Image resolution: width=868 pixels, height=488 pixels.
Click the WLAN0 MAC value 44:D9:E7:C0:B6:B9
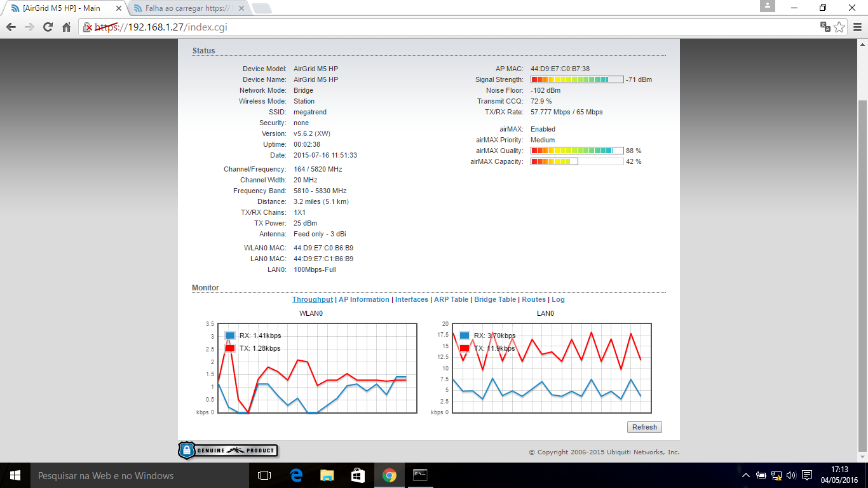[x=323, y=248]
